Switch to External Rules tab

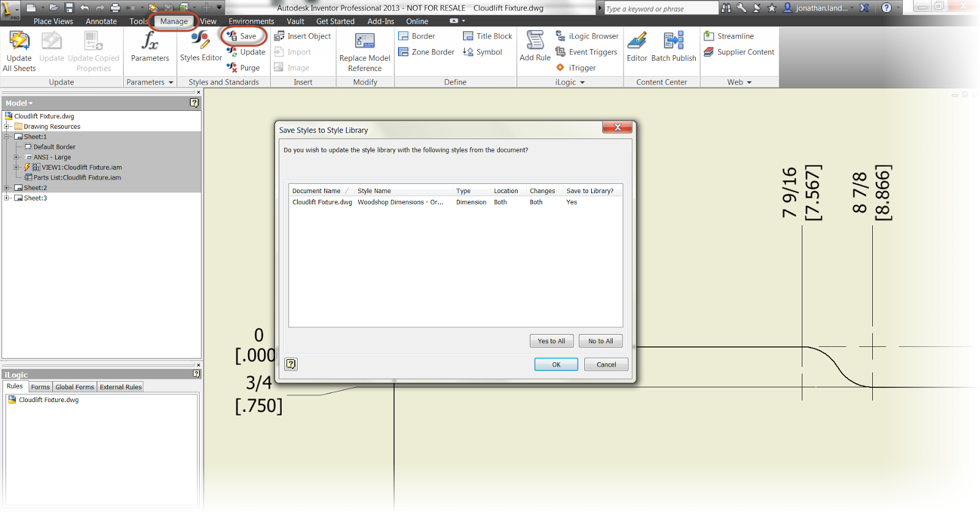pos(121,387)
